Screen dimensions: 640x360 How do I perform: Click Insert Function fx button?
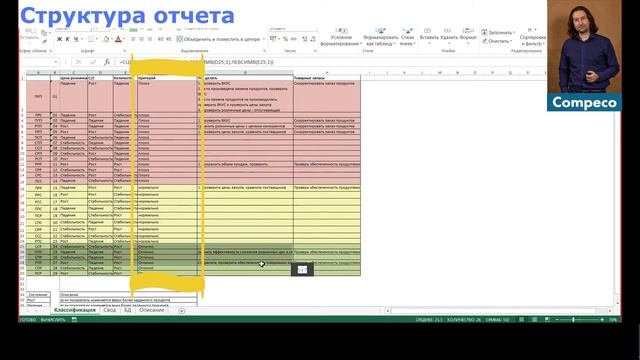107,62
